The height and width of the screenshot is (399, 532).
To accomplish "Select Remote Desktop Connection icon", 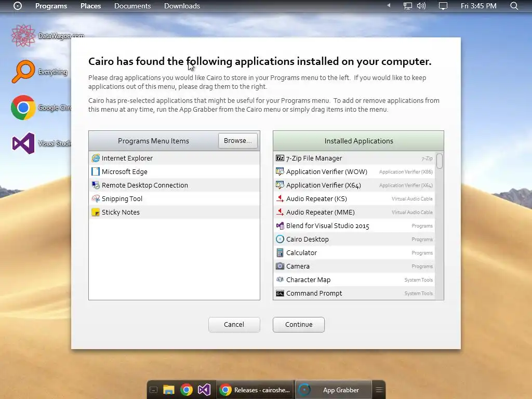I will [96, 185].
